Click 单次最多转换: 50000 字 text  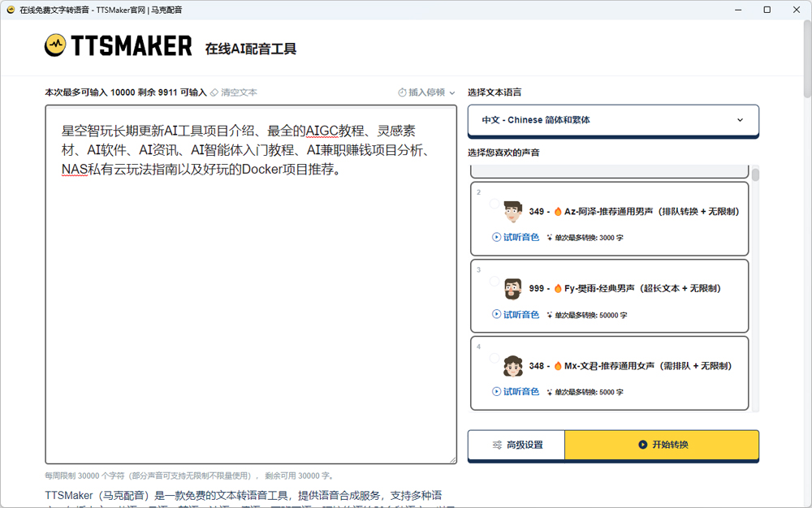pyautogui.click(x=591, y=315)
